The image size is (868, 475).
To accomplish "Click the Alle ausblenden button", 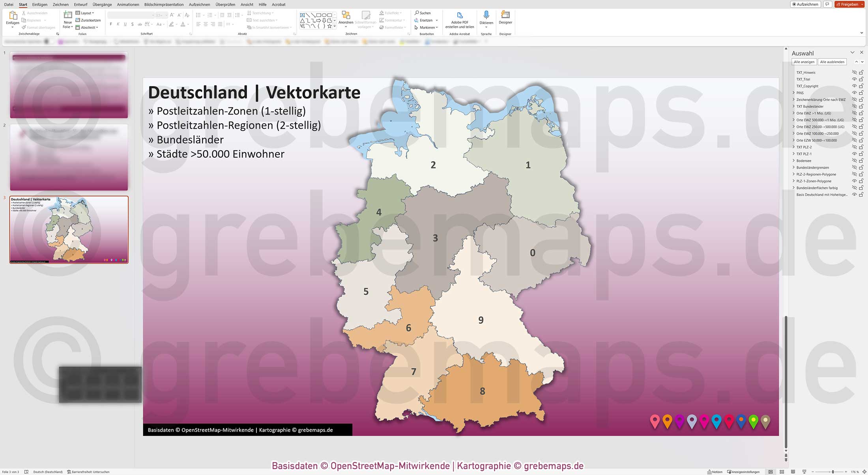I will coord(832,62).
